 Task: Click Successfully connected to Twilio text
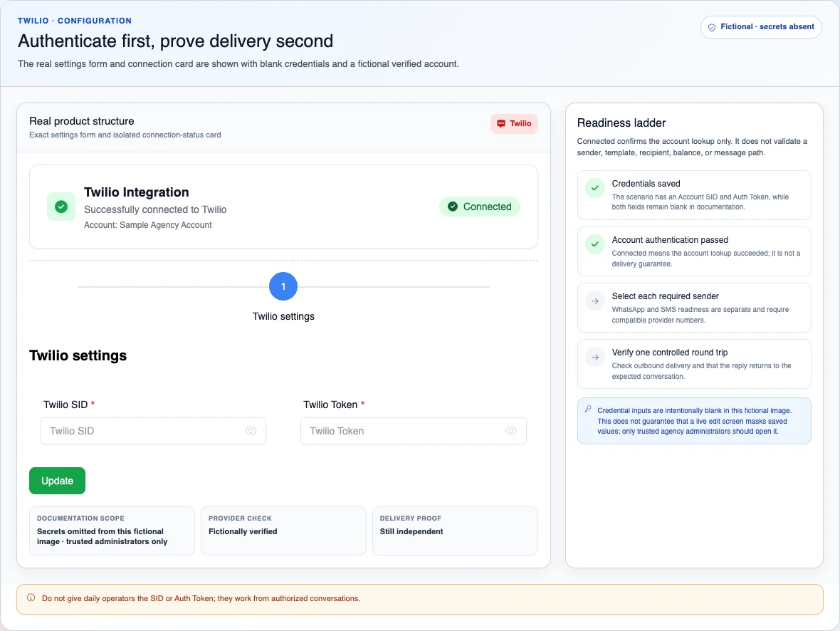pyautogui.click(x=155, y=209)
